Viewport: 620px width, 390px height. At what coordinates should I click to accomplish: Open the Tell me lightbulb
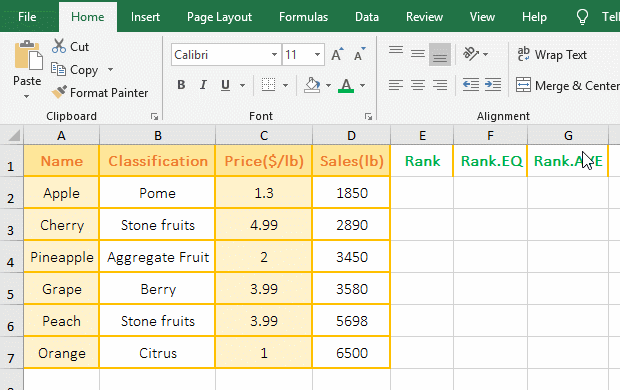(x=582, y=17)
